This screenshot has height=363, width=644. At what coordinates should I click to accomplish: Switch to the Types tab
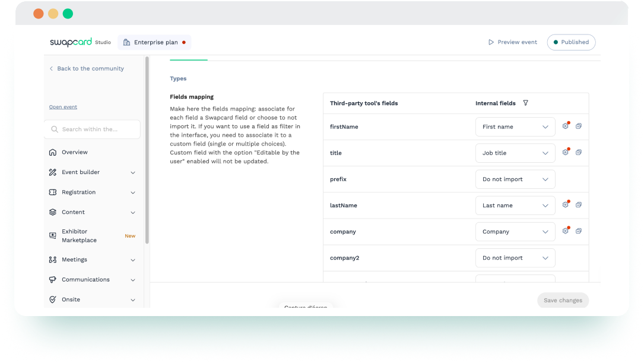click(x=179, y=78)
